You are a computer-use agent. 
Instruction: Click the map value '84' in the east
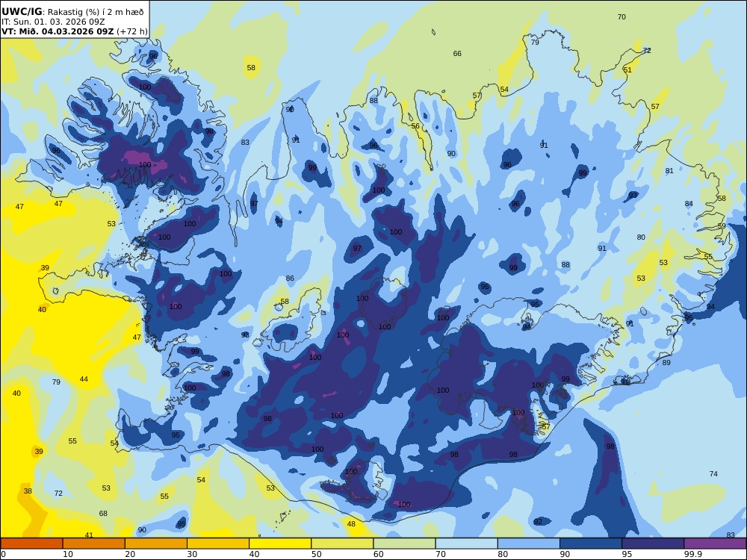click(689, 204)
